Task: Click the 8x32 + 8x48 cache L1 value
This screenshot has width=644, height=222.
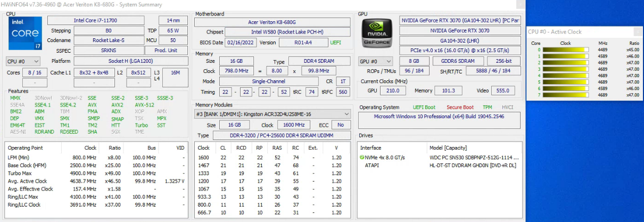Action: pos(94,72)
